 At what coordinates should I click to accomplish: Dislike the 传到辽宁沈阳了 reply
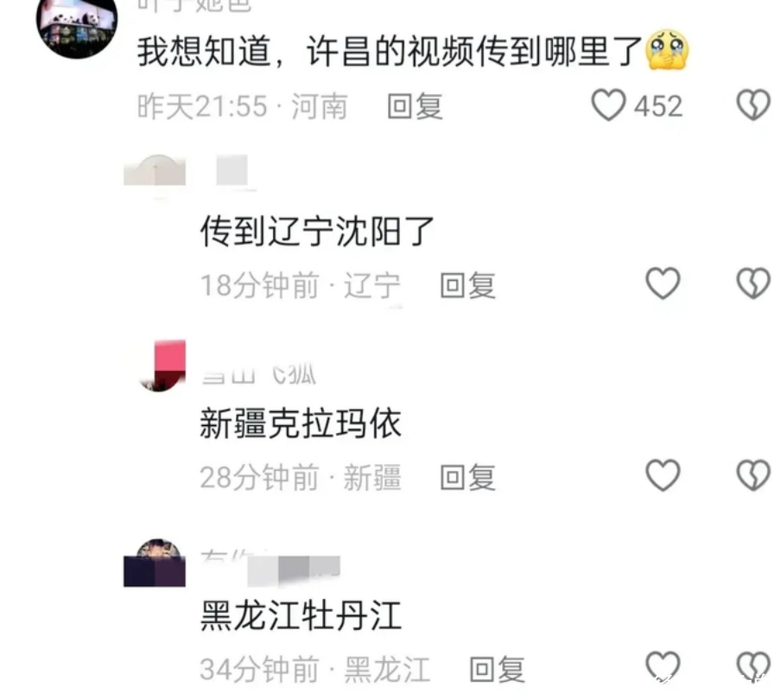pos(753,283)
